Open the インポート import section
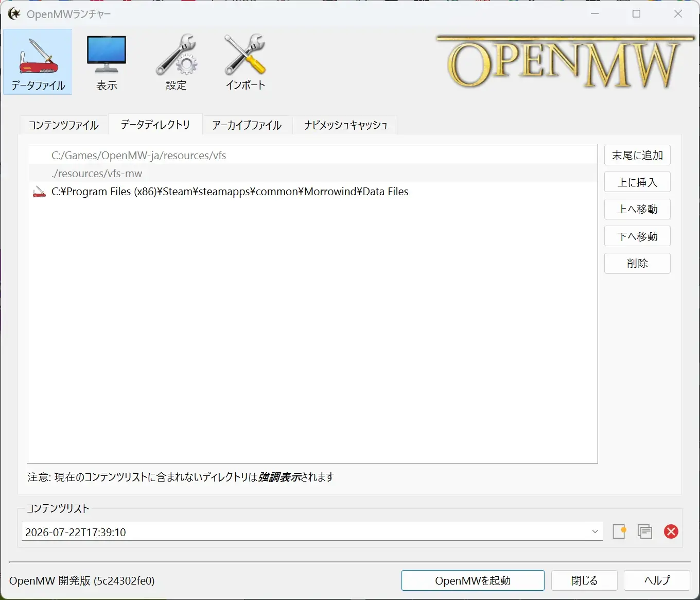This screenshot has height=600, width=700. coord(245,62)
